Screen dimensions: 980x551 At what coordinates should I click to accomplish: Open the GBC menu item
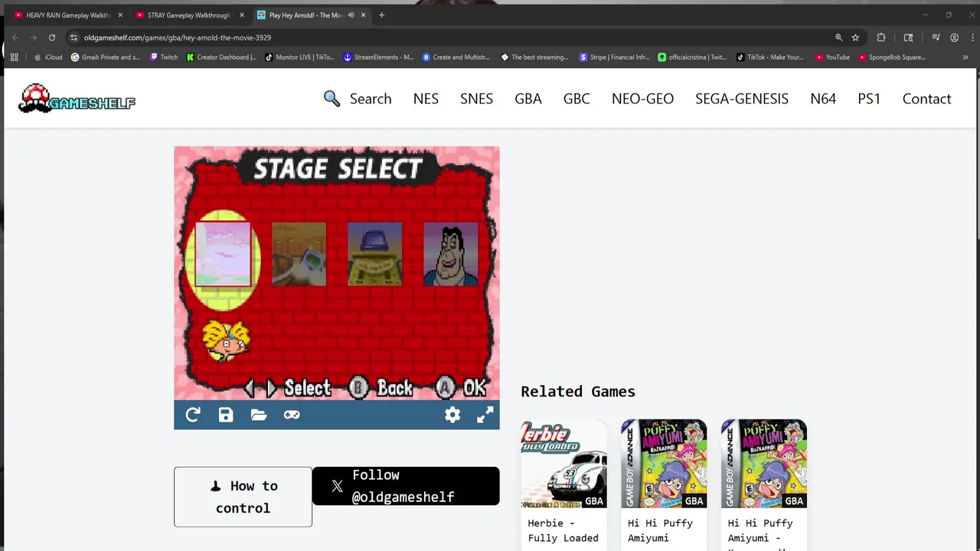(577, 99)
